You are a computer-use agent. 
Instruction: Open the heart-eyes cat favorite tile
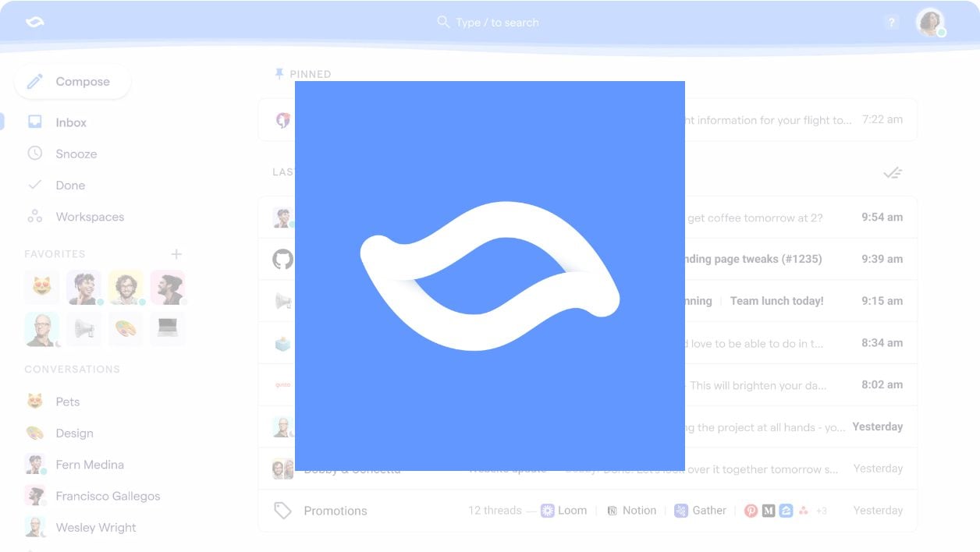coord(41,288)
